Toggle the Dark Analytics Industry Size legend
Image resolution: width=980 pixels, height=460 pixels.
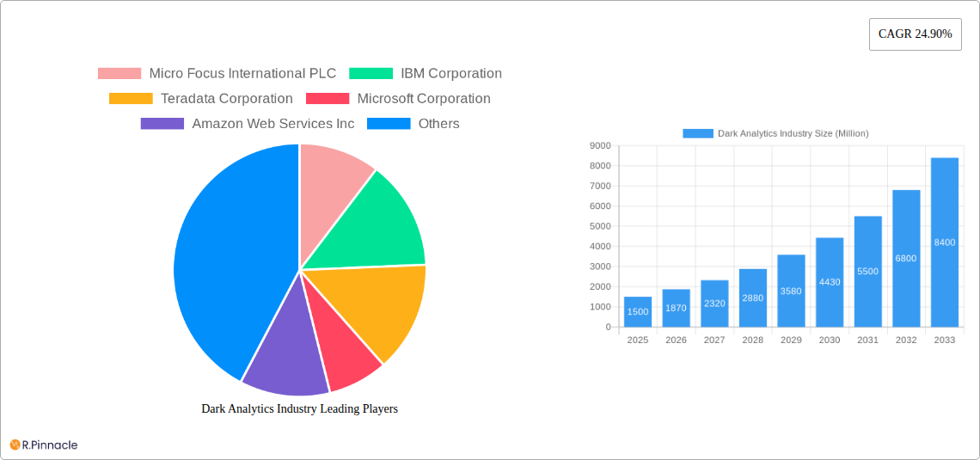click(x=775, y=133)
